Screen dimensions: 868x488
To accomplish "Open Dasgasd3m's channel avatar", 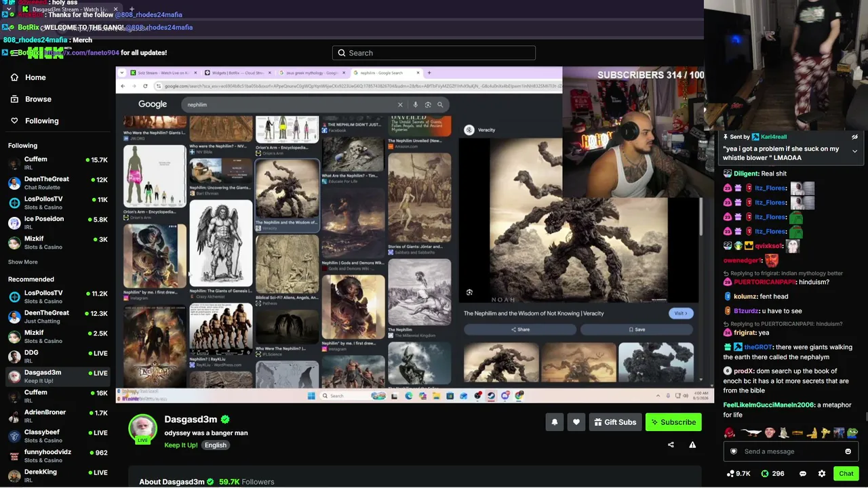I will click(x=143, y=428).
